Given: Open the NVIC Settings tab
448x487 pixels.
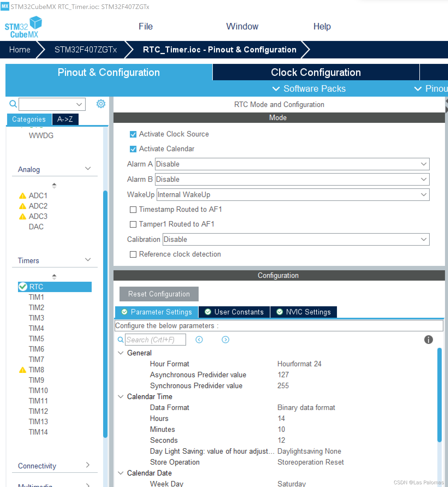Looking at the screenshot, I should (304, 312).
